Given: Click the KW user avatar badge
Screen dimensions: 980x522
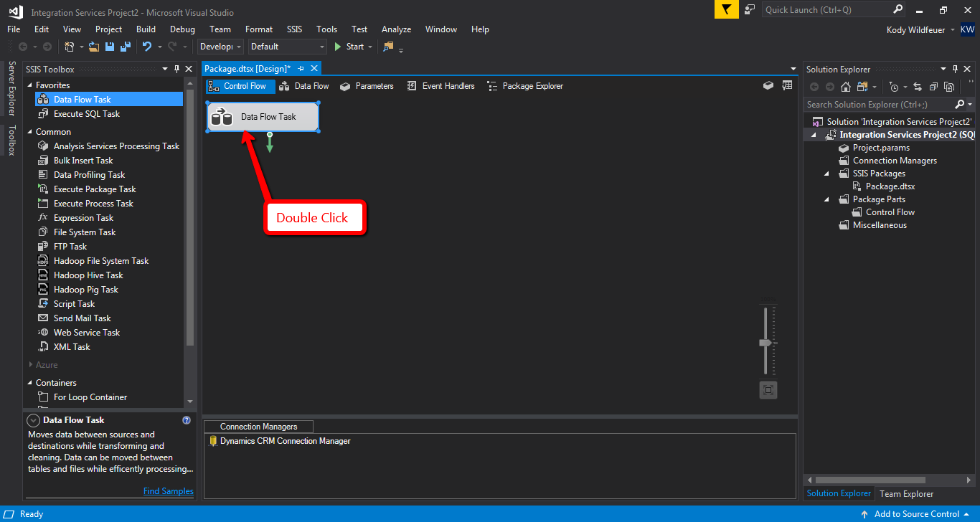Looking at the screenshot, I should [968, 29].
